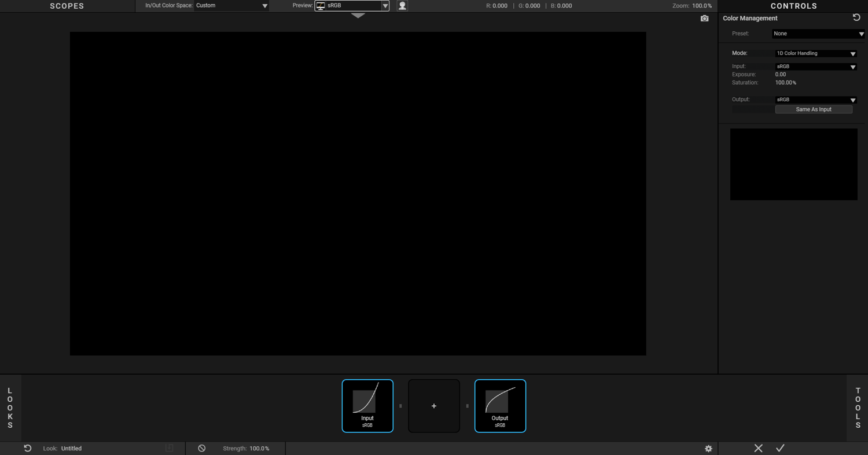The width and height of the screenshot is (868, 455).
Task: Open the Input color space dropdown
Action: 816,67
